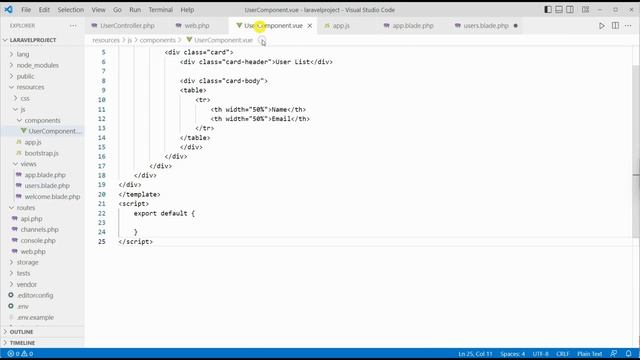Screen dimensions: 640x360
Task: Click Ln 25, Col 11 status item
Action: coord(475,354)
